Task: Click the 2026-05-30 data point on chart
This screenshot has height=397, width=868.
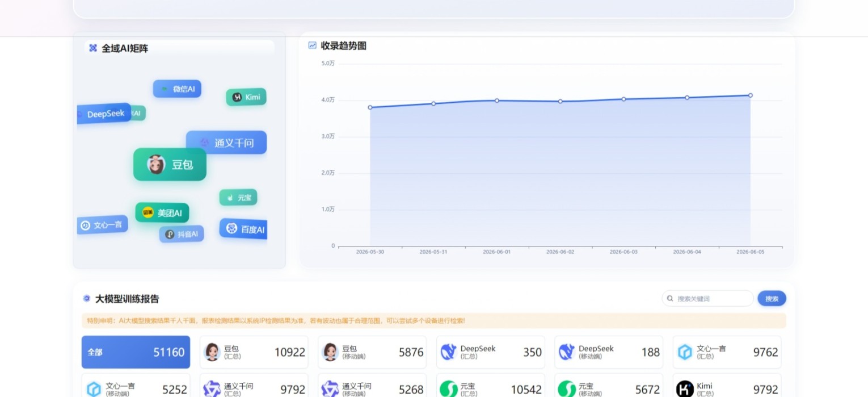Action: click(370, 107)
